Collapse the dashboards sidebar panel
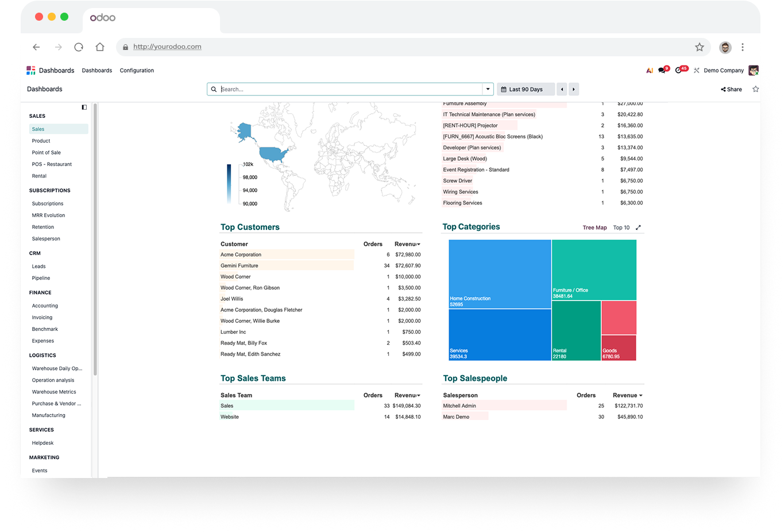Viewport: 784px width, 532px height. coord(84,107)
